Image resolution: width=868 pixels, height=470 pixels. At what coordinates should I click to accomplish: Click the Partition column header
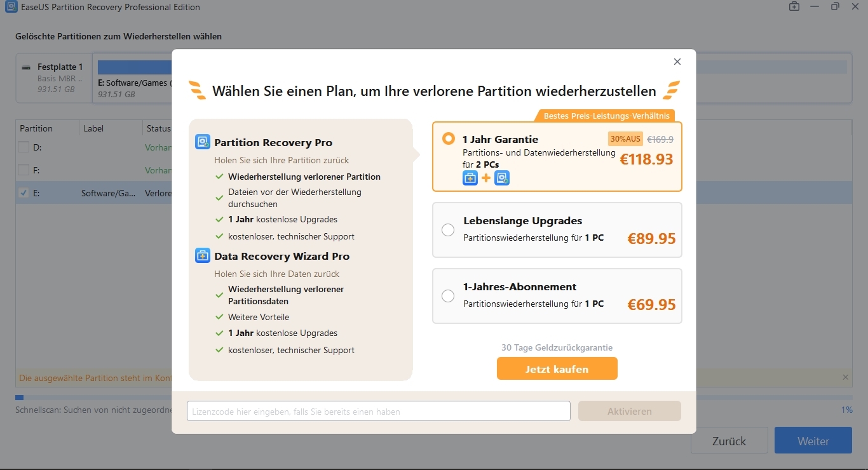click(x=36, y=128)
